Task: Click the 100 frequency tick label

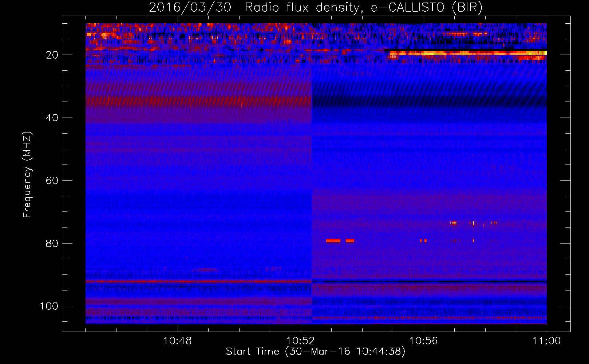Action: pos(49,306)
